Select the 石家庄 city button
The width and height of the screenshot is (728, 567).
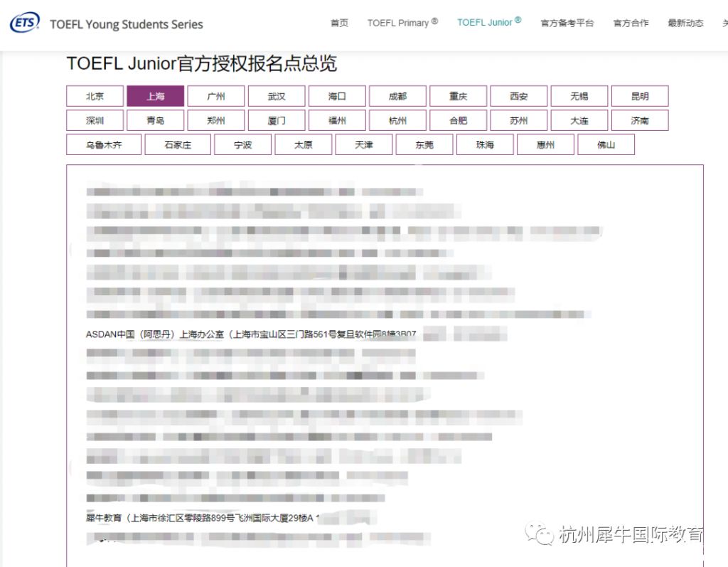pos(178,144)
